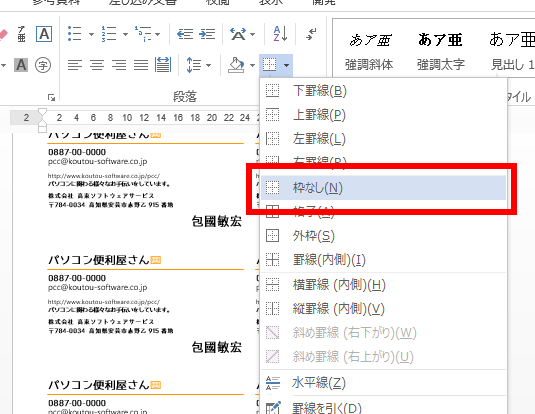Apply 強調斜体 style
Viewport: 535px width, 414px height.
(x=369, y=51)
